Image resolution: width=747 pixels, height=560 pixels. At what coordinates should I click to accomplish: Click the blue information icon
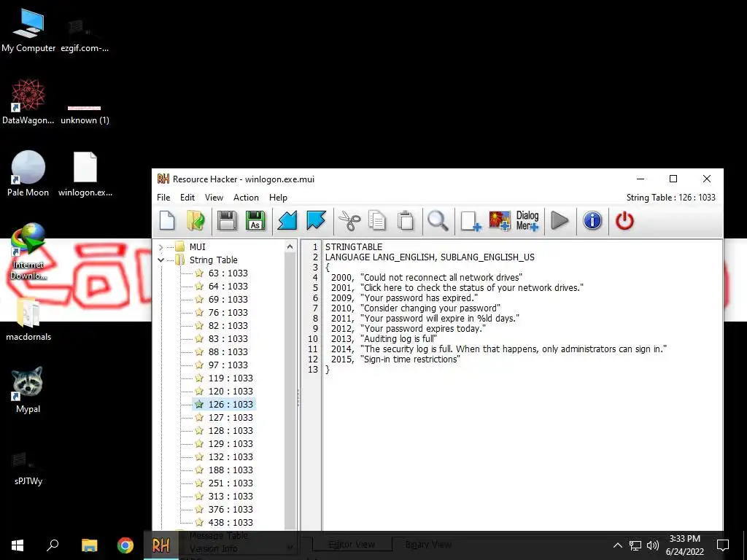[592, 221]
